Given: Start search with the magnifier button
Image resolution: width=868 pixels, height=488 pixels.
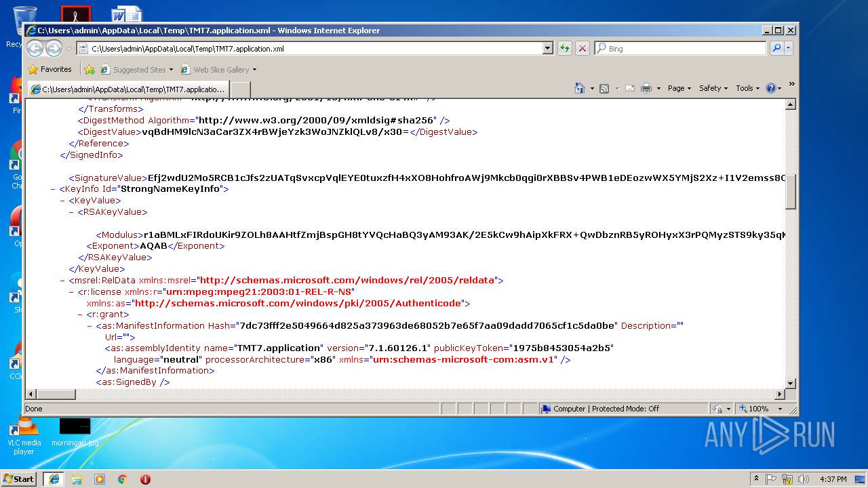Looking at the screenshot, I should pyautogui.click(x=776, y=48).
